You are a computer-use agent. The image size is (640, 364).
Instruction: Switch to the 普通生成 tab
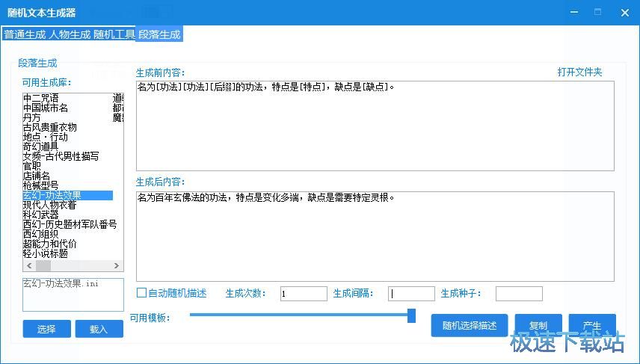coord(25,34)
